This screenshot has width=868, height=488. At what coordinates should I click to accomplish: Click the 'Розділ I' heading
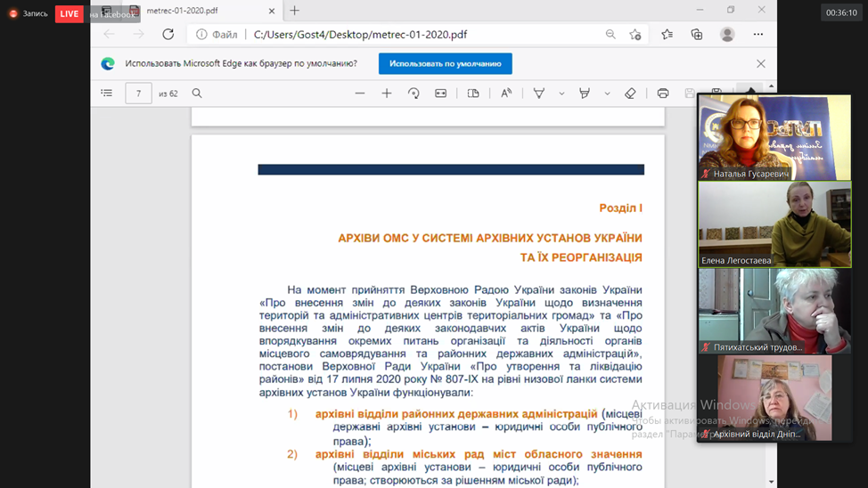point(620,208)
